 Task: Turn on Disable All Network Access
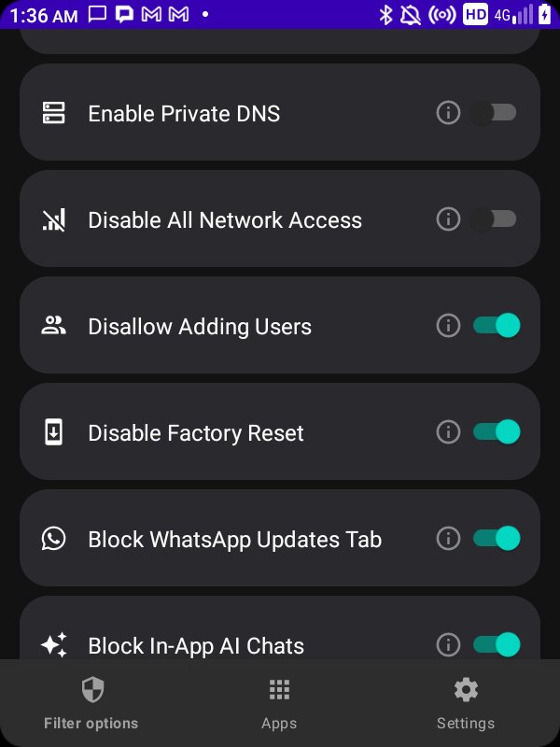[x=495, y=218]
